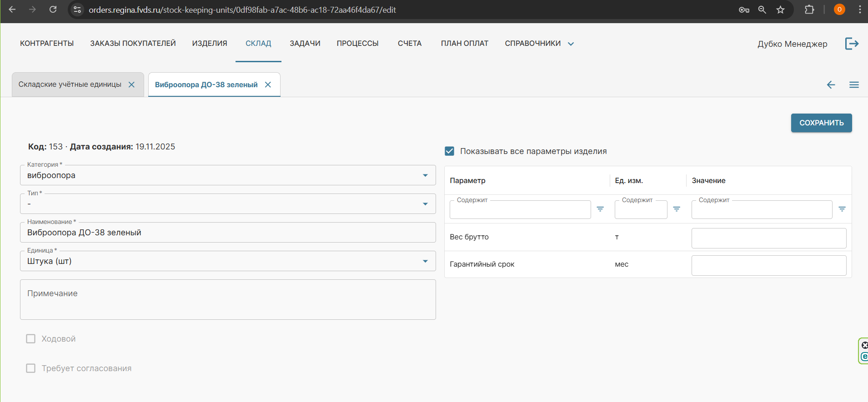This screenshot has height=402, width=868.
Task: Close the Виброопора ДО-38 зеленый tab
Action: tap(268, 84)
